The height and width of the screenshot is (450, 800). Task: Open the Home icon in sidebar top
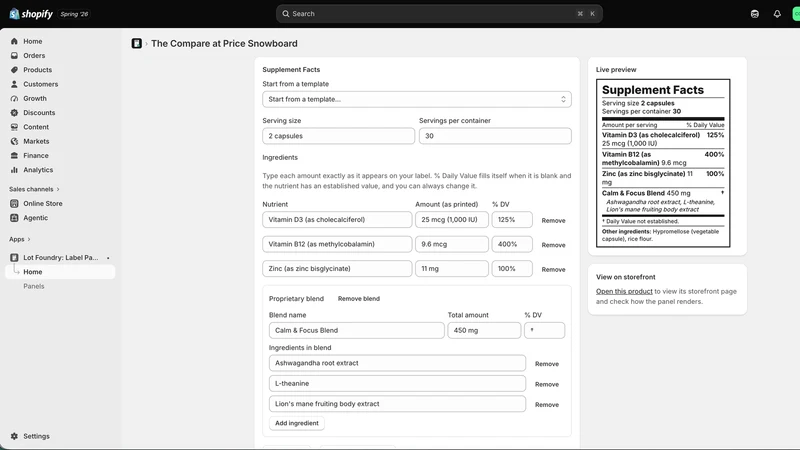[14, 41]
